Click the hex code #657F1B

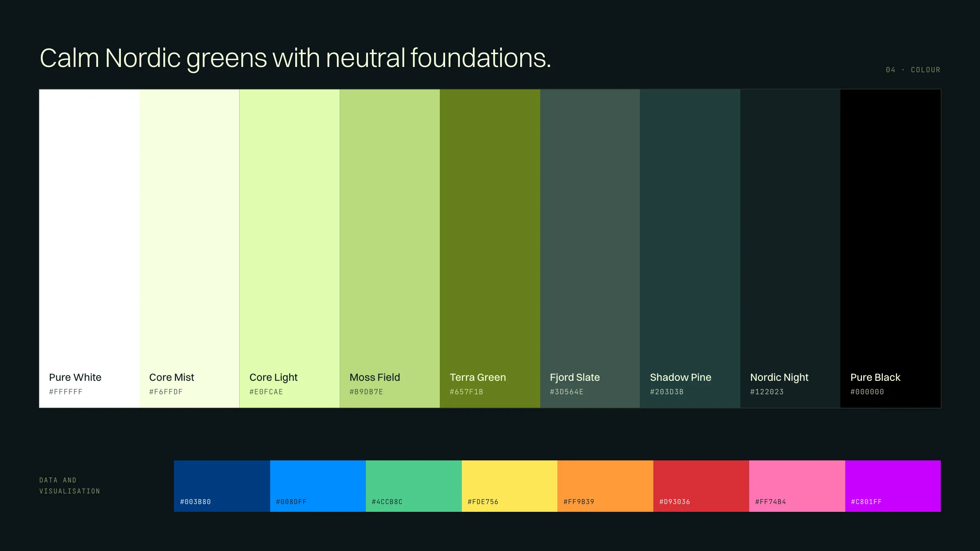[466, 392]
